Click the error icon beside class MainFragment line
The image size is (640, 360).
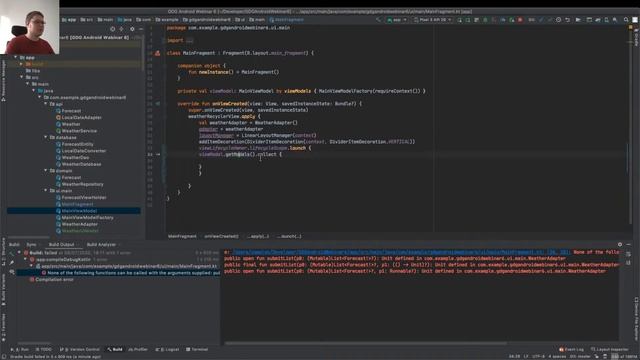click(158, 53)
